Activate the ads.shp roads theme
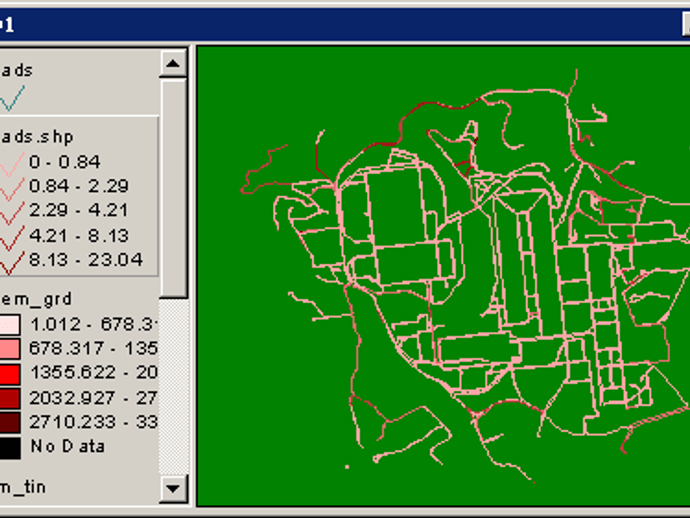The image size is (690, 518). 37,137
